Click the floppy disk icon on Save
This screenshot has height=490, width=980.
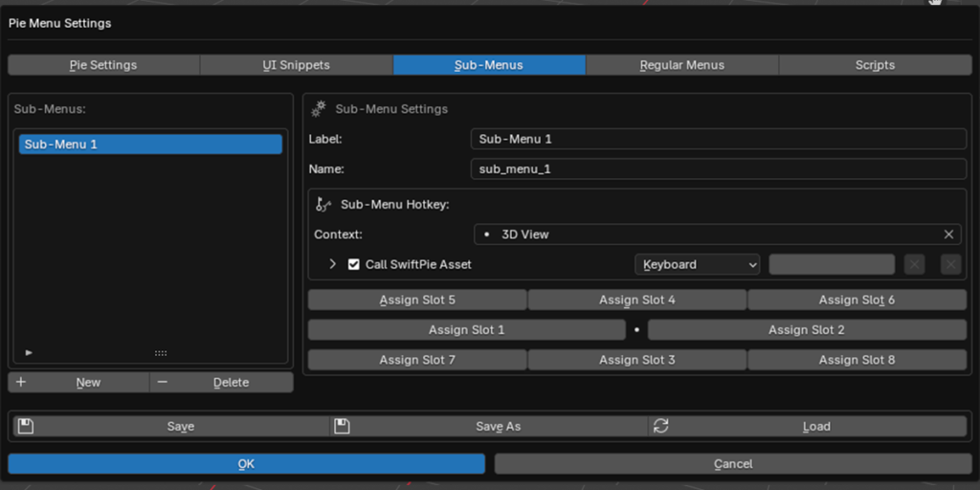click(26, 426)
